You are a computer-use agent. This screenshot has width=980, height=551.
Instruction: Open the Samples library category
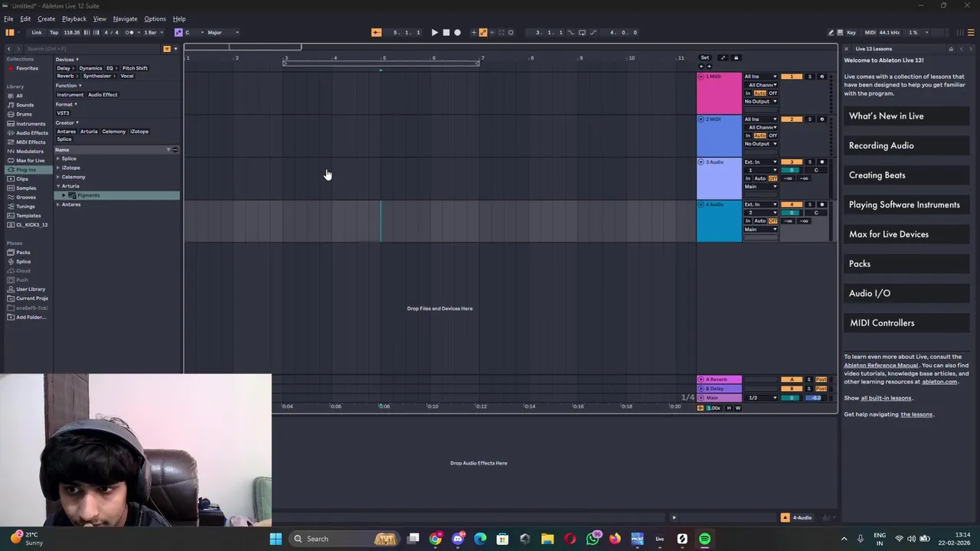25,187
